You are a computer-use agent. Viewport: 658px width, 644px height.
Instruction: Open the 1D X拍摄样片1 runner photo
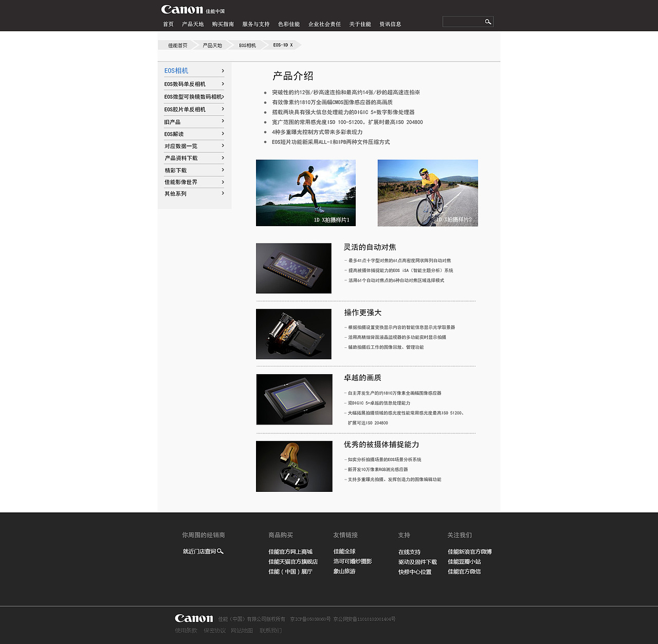pyautogui.click(x=306, y=193)
